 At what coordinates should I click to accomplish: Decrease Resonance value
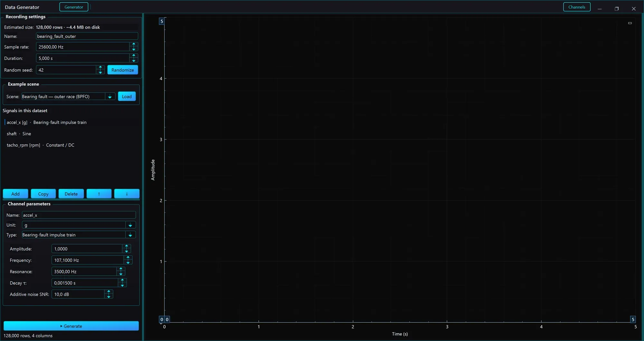pos(121,274)
